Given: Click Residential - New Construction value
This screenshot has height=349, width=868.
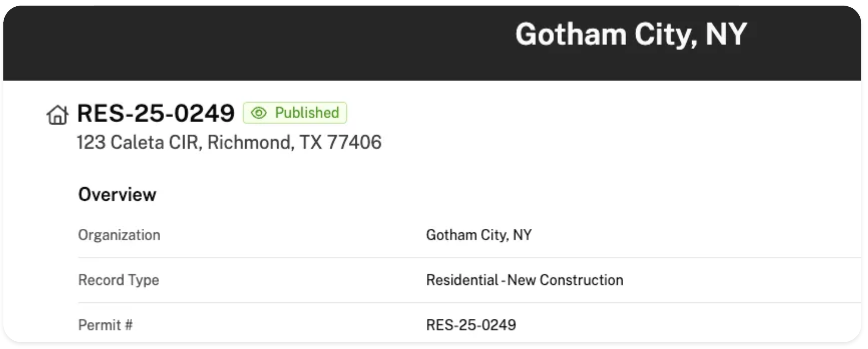Looking at the screenshot, I should click(524, 280).
